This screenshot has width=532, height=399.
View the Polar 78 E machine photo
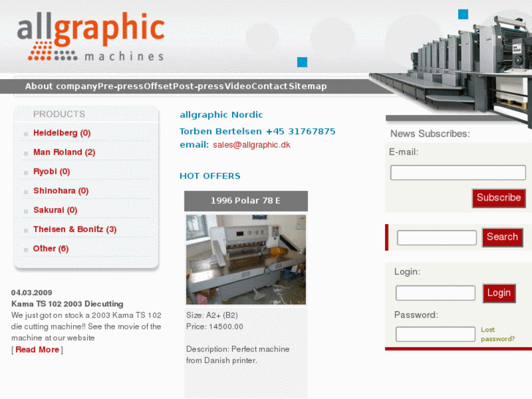tap(246, 259)
